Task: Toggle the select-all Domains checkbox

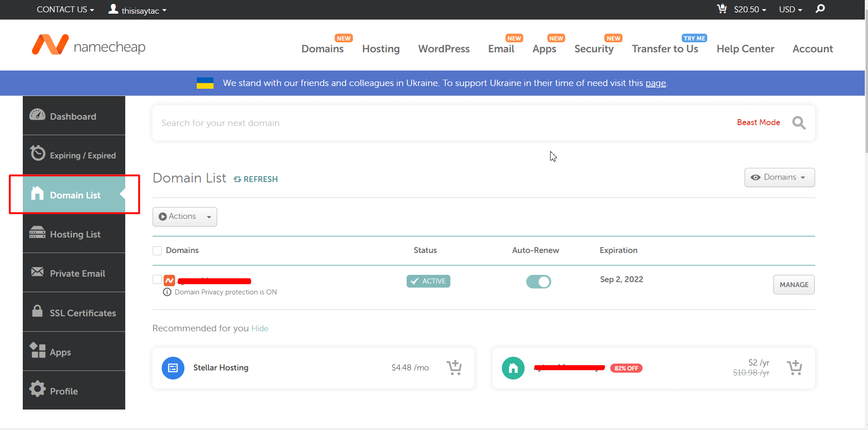Action: [x=157, y=251]
